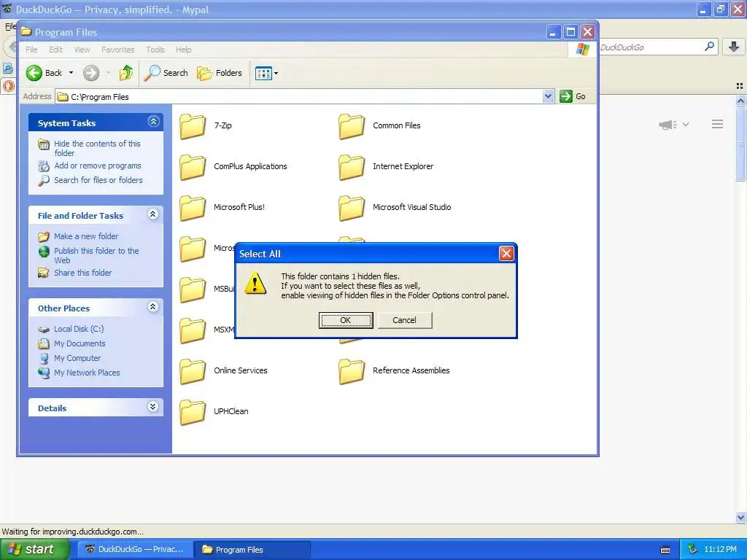
Task: Click the Mypal search magnifier icon
Action: (x=709, y=47)
